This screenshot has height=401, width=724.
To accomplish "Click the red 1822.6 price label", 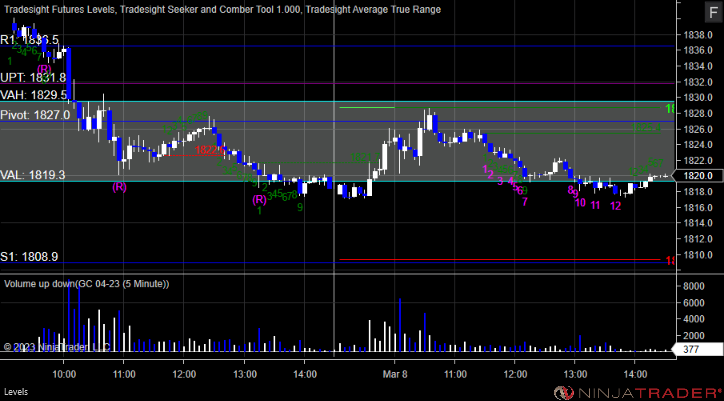I will point(210,150).
